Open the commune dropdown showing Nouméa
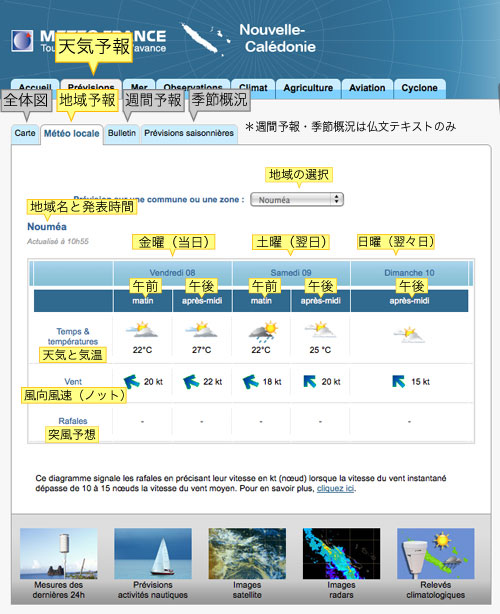This screenshot has height=614, width=500. tap(297, 200)
